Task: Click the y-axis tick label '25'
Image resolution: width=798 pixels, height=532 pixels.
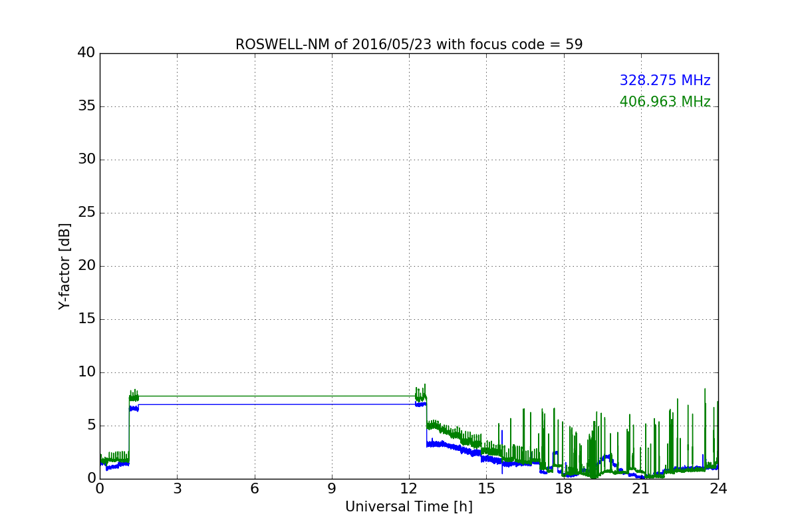Action: (x=86, y=213)
